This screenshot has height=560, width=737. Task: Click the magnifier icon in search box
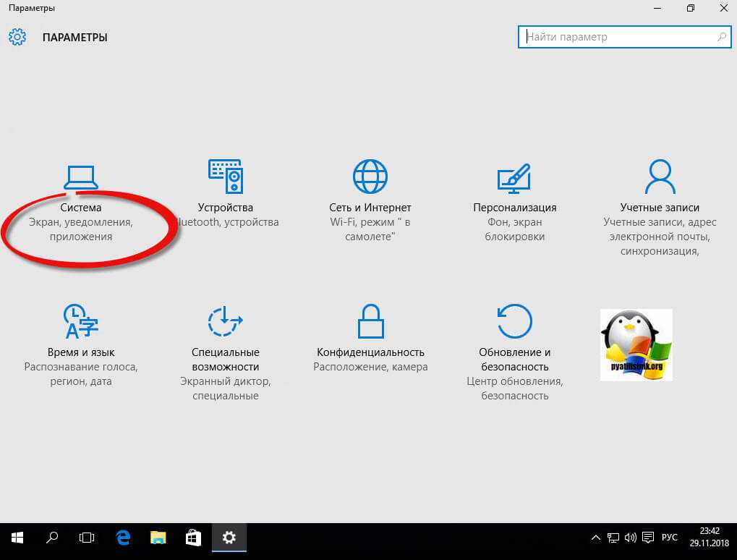[721, 37]
